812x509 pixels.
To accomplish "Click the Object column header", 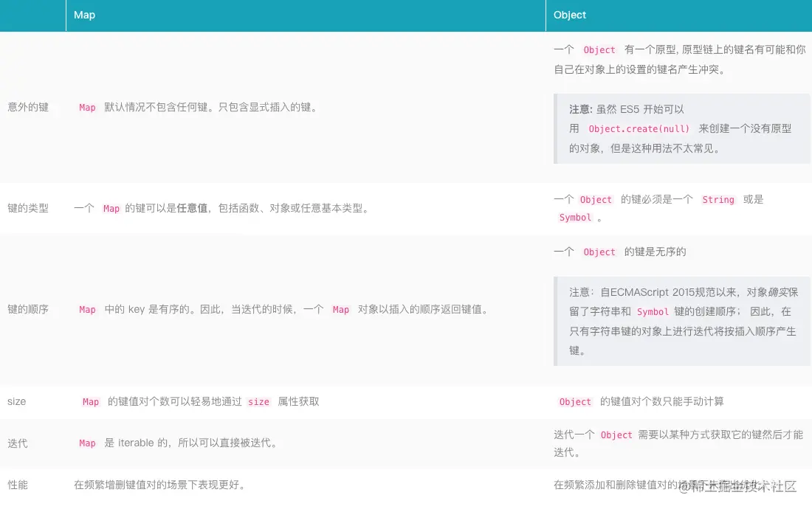I will point(570,15).
